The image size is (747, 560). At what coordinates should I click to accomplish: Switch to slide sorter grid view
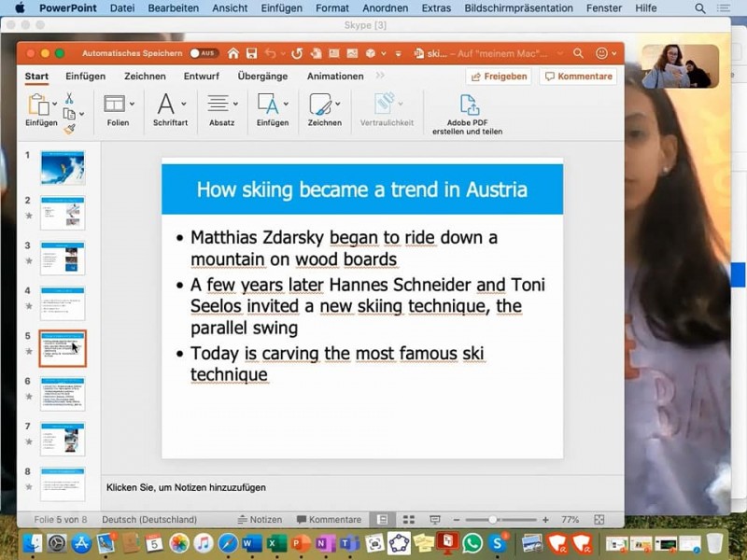408,520
